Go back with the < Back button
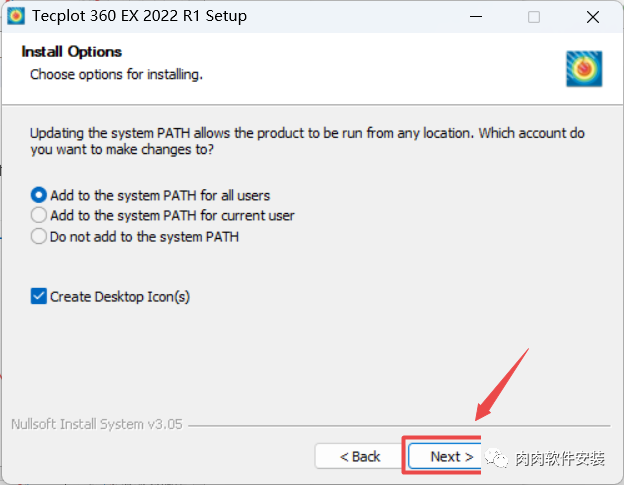The width and height of the screenshot is (624, 485). click(x=360, y=456)
